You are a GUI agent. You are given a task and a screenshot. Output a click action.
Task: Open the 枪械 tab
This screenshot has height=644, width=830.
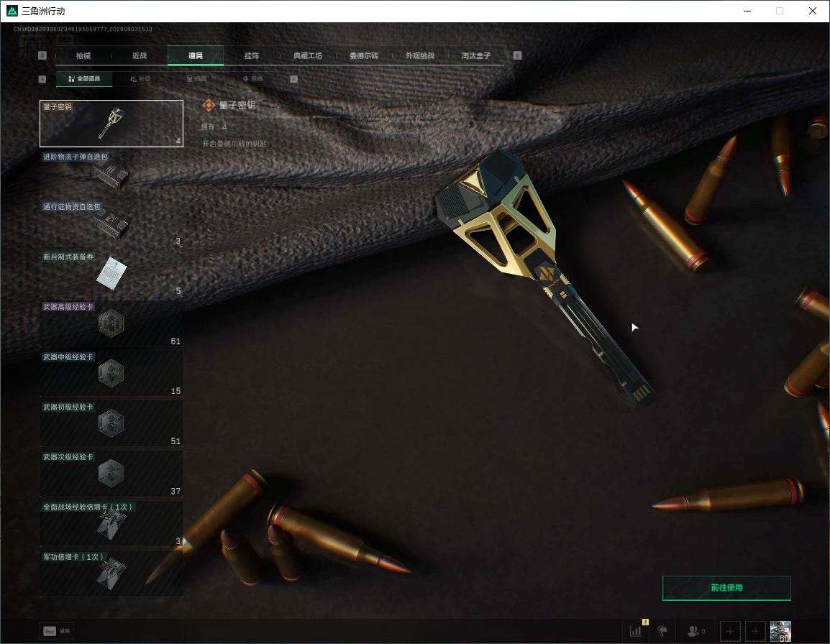click(x=83, y=55)
